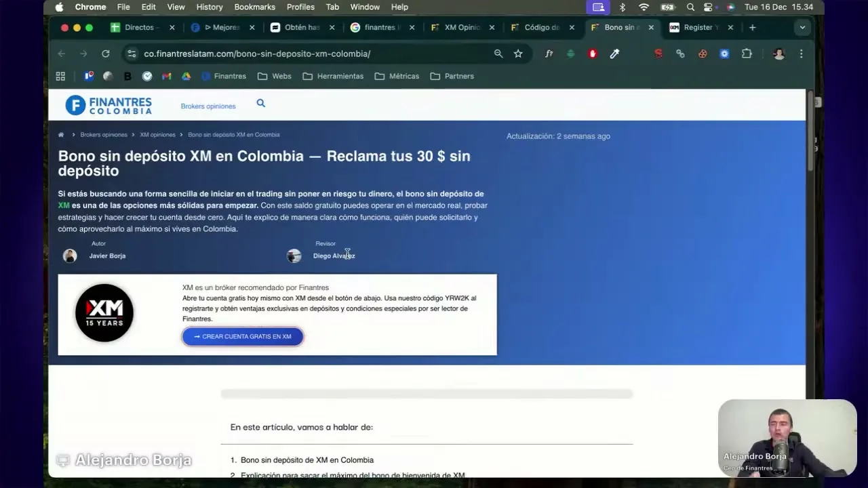Open Spotlight search in menu bar
868x488 pixels.
(690, 7)
